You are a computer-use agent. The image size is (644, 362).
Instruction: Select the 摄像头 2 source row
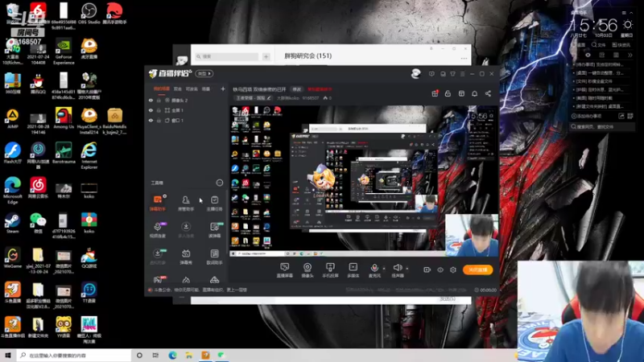(x=186, y=100)
